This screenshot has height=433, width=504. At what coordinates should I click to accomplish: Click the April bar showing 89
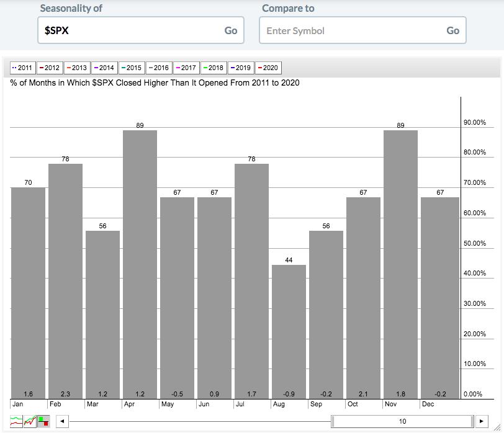(140, 264)
